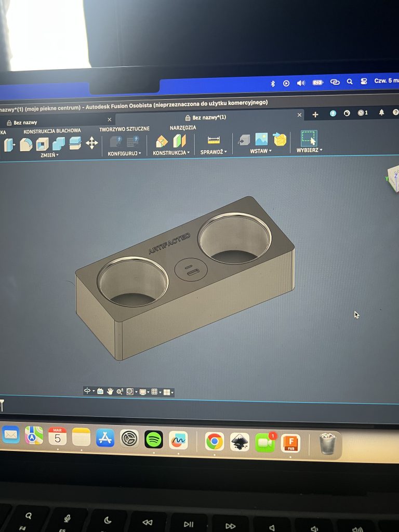The width and height of the screenshot is (399, 532).
Task: Select the Shell tool icon
Action: point(42,144)
